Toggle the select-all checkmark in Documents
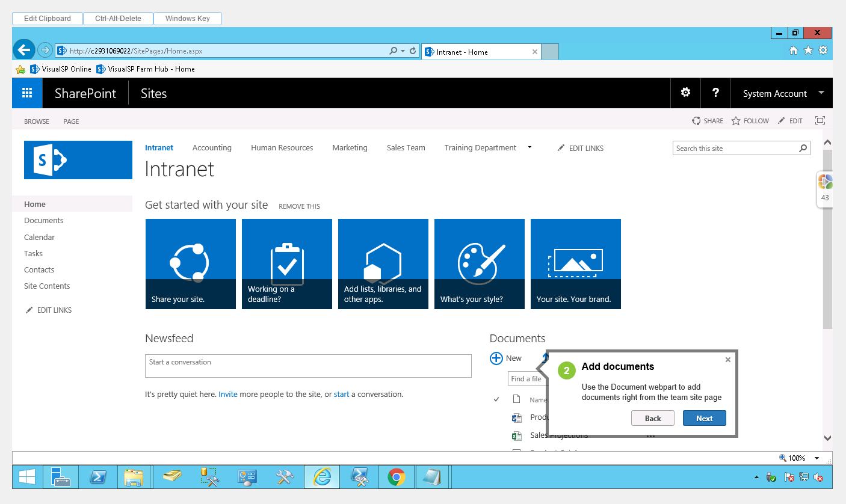This screenshot has width=846, height=504. pos(497,399)
